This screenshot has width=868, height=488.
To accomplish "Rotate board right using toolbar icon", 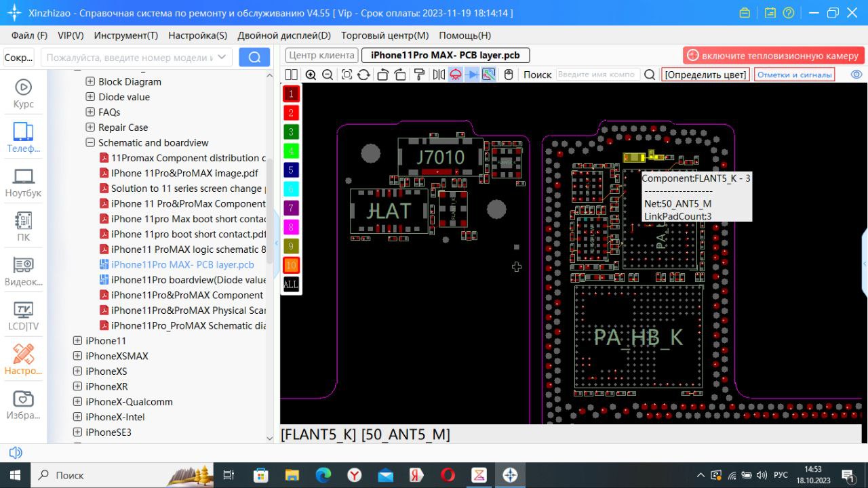I will tap(400, 75).
